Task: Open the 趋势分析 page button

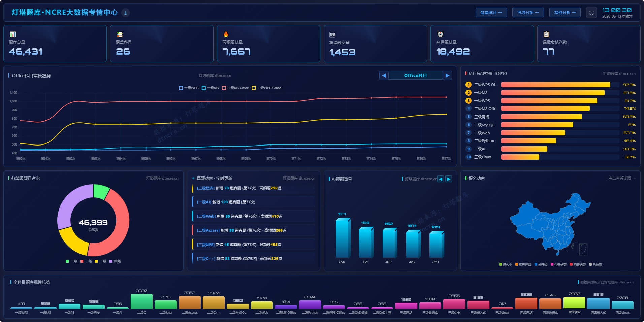Action: tap(565, 13)
